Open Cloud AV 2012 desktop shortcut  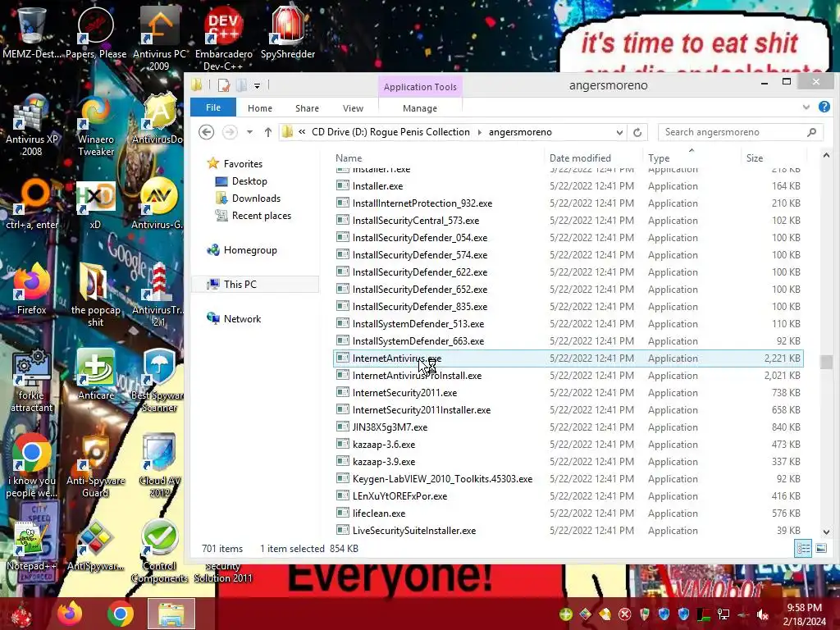[159, 466]
